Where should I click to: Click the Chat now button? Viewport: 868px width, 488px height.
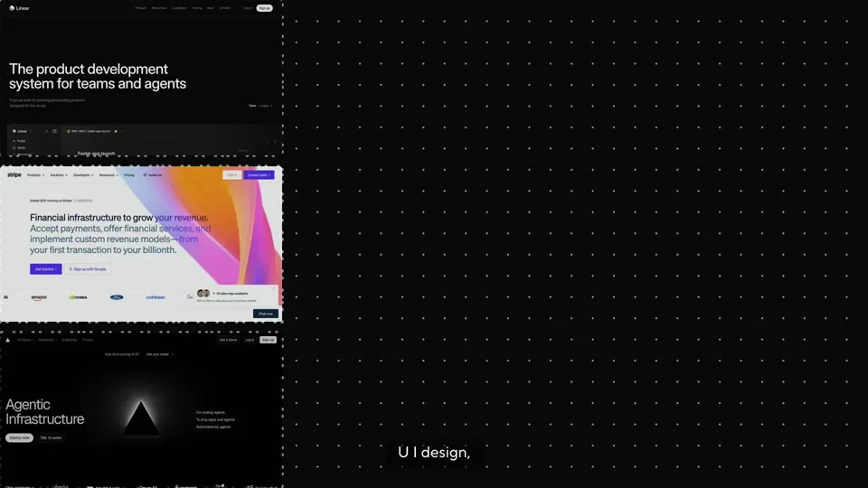tap(266, 314)
